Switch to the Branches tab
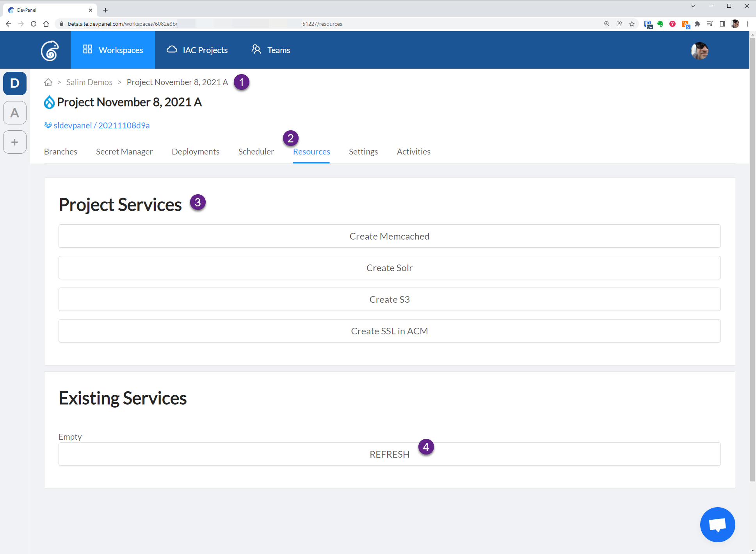Screen dimensions: 756x554 (x=60, y=151)
